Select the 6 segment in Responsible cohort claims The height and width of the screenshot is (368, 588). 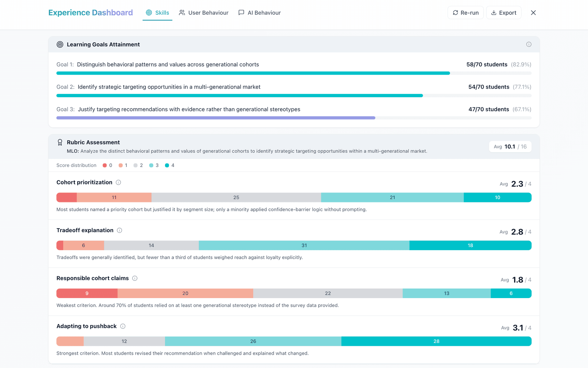511,293
